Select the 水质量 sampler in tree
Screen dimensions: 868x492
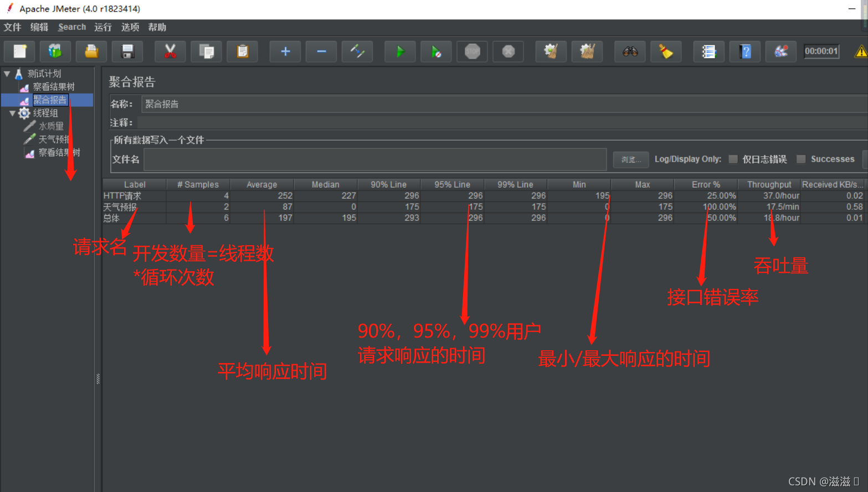(x=51, y=126)
